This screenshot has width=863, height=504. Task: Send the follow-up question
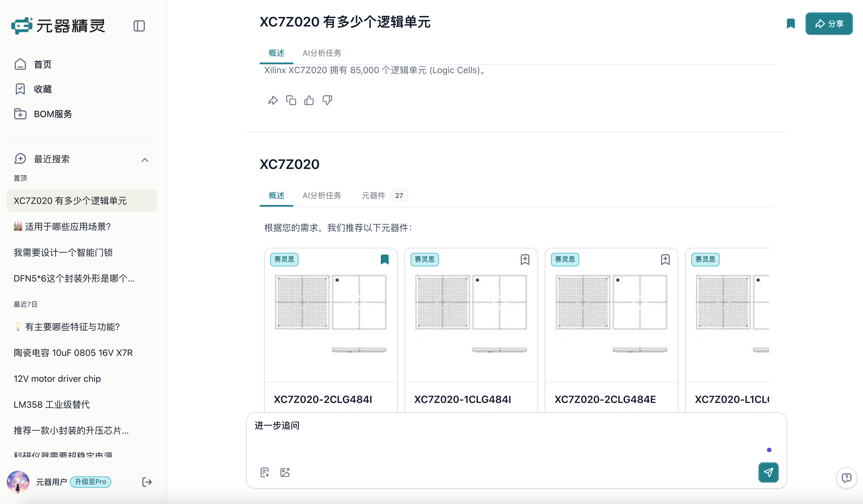[769, 472]
